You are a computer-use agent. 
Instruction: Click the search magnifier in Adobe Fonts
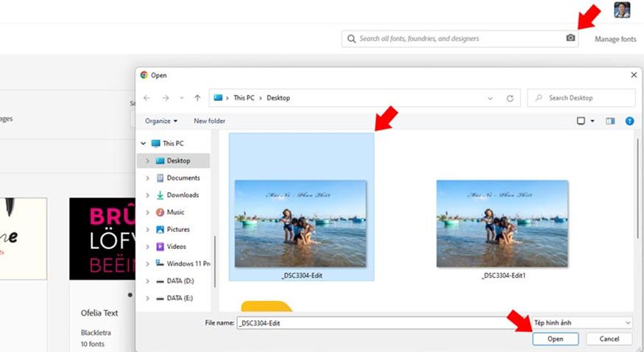tap(351, 38)
